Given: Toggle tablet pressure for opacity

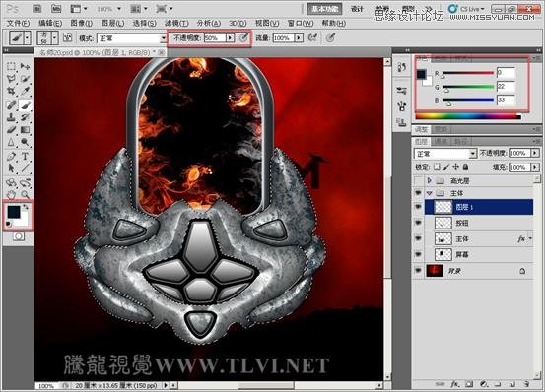Looking at the screenshot, I should coord(244,37).
